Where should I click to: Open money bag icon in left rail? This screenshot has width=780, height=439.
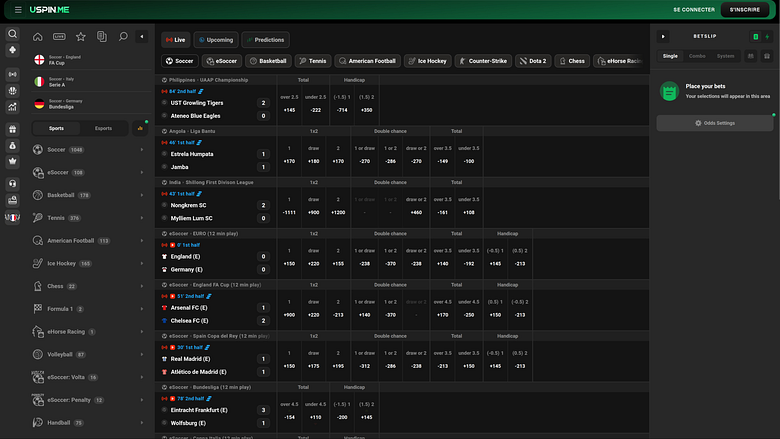pos(12,145)
